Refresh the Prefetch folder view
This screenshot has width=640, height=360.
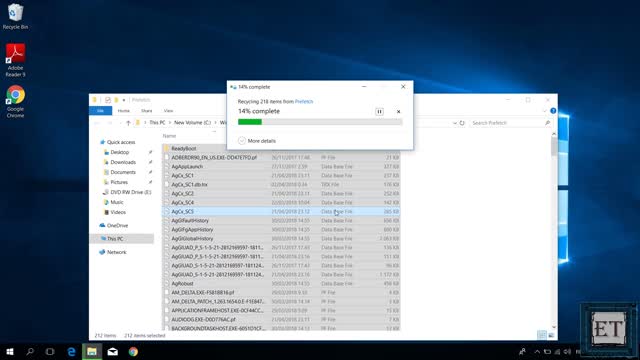(x=462, y=123)
